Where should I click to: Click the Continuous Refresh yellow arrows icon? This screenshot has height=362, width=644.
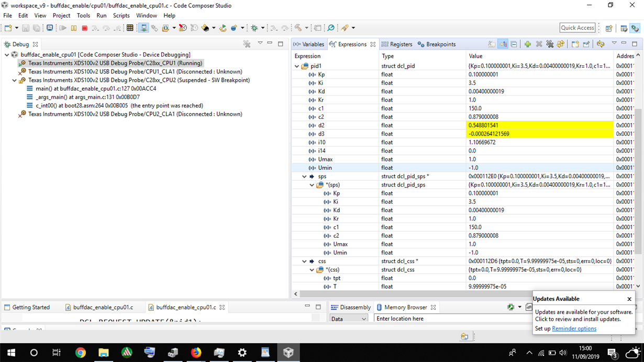601,45
